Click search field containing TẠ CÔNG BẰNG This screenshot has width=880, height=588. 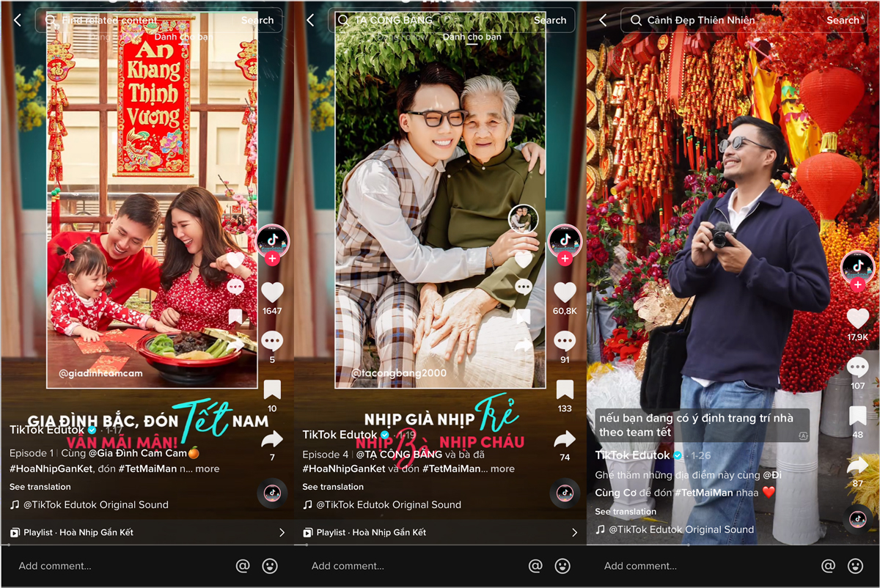click(433, 20)
